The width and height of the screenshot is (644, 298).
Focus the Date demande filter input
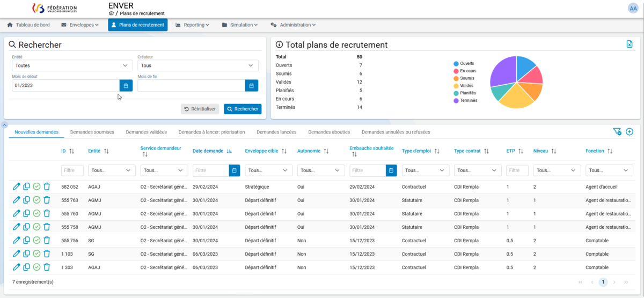tap(211, 170)
